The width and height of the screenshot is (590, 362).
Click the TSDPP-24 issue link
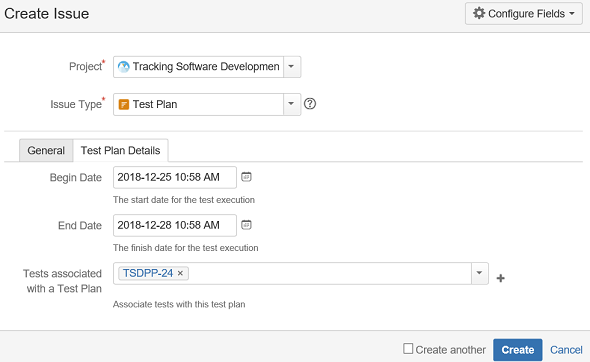pos(148,273)
